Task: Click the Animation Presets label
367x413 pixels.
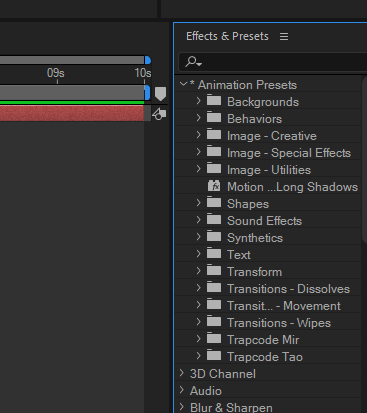Action: pos(247,85)
